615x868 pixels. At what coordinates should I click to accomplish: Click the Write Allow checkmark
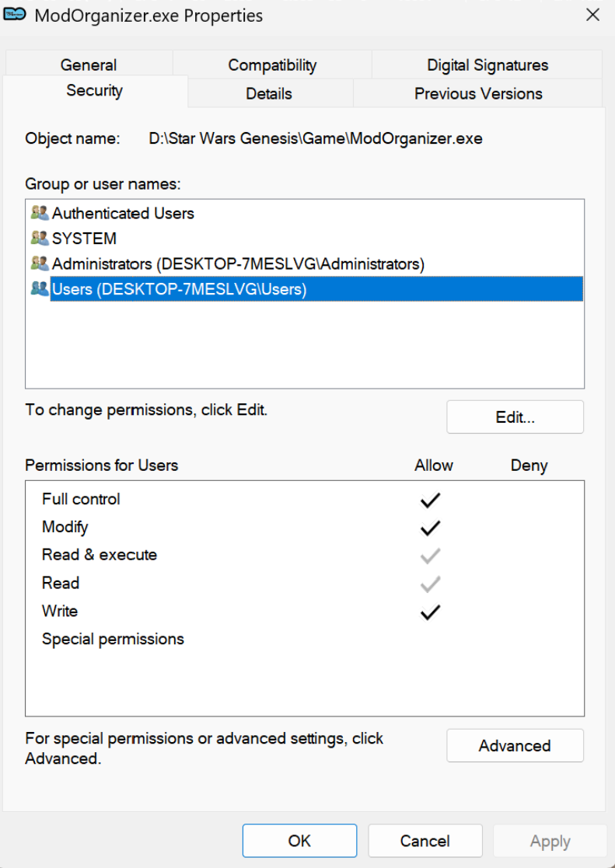pos(430,612)
